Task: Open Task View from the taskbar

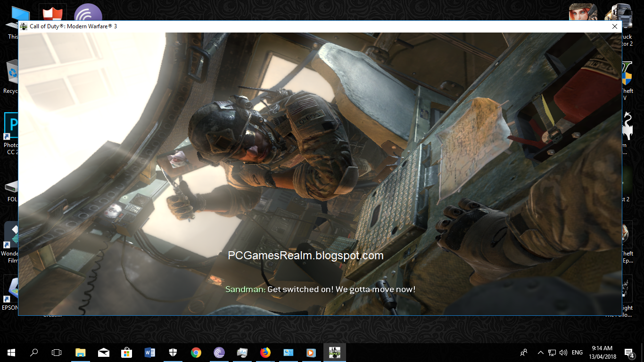Action: tap(57, 352)
